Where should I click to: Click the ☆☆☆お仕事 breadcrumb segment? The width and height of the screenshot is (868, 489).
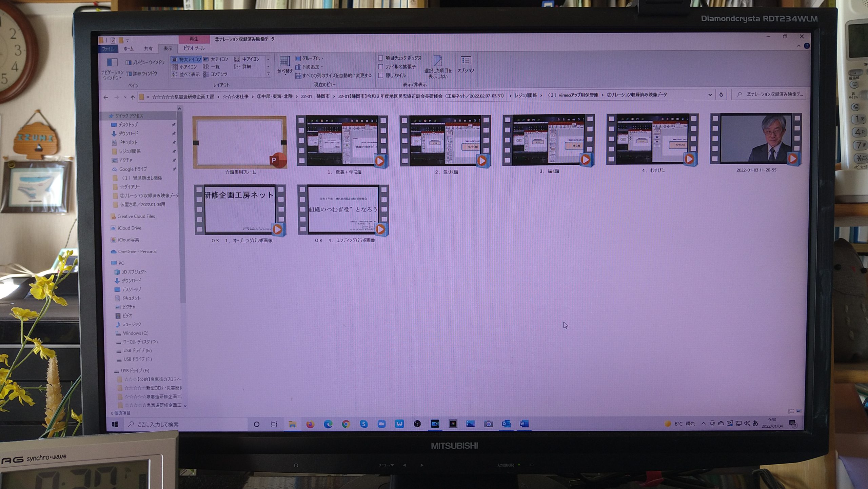pos(236,97)
